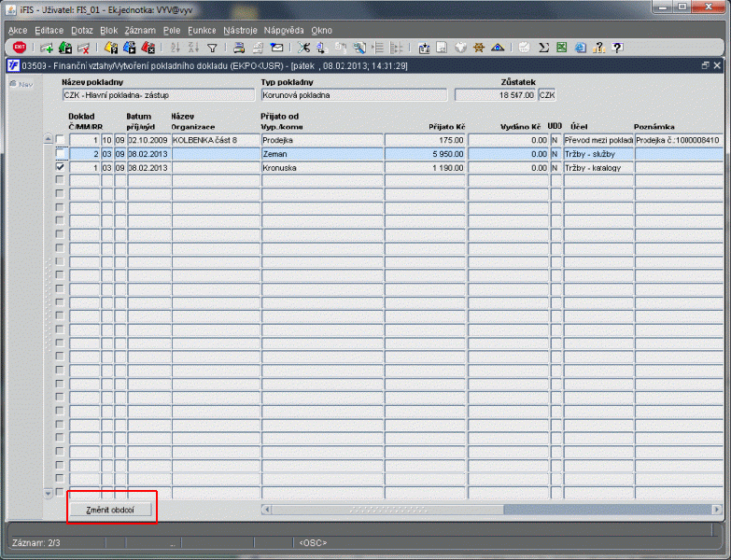This screenshot has height=560, width=731.
Task: Click the delete record icon with red X
Action: tap(83, 48)
